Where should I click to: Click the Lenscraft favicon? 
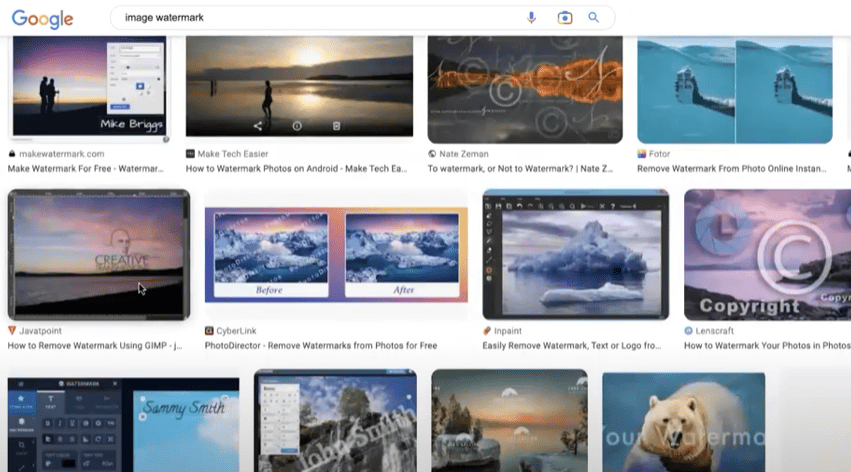(x=688, y=330)
